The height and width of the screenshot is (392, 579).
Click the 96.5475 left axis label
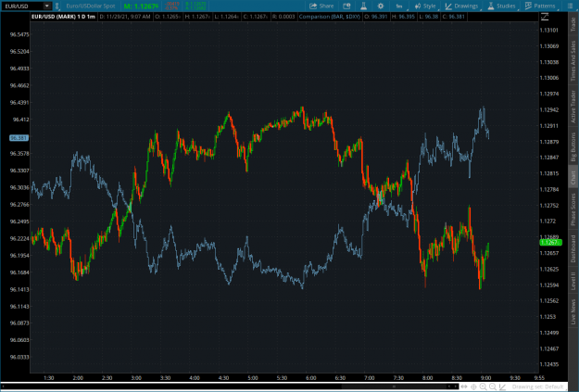click(x=19, y=34)
